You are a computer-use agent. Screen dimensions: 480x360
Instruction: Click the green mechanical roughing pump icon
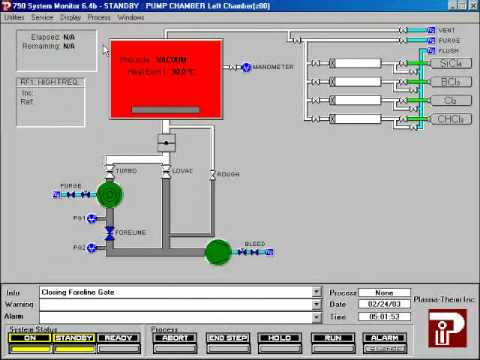click(218, 252)
